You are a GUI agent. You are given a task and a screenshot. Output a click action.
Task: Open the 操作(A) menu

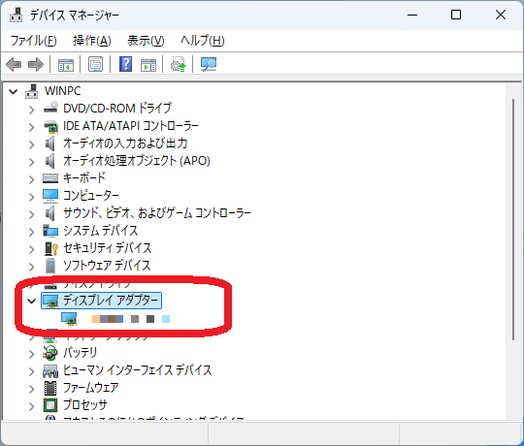(92, 41)
